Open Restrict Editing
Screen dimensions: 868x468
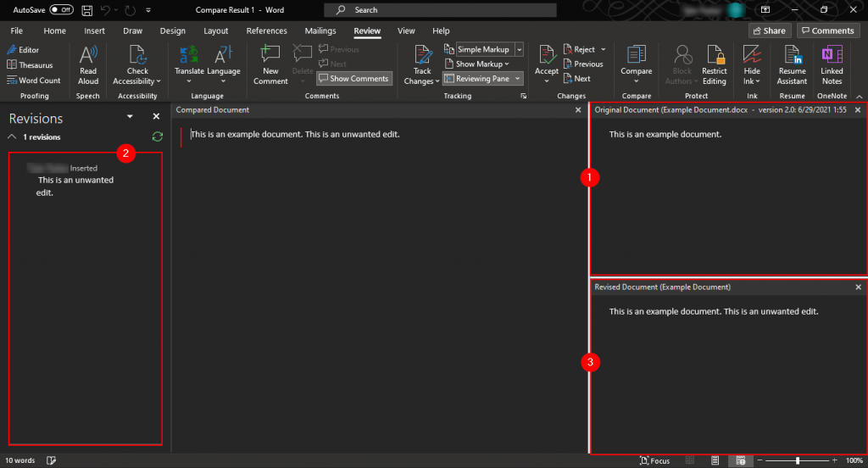tap(714, 65)
